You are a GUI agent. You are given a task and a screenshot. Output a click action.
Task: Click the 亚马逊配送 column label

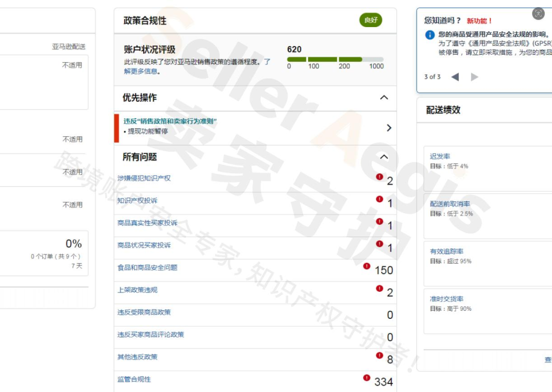(68, 47)
